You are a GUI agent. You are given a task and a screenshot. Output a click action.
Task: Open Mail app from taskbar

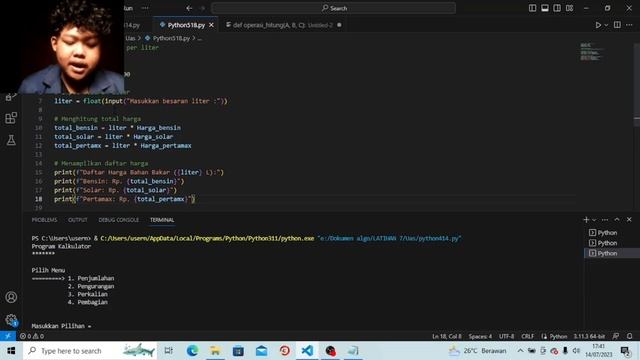[x=262, y=351]
